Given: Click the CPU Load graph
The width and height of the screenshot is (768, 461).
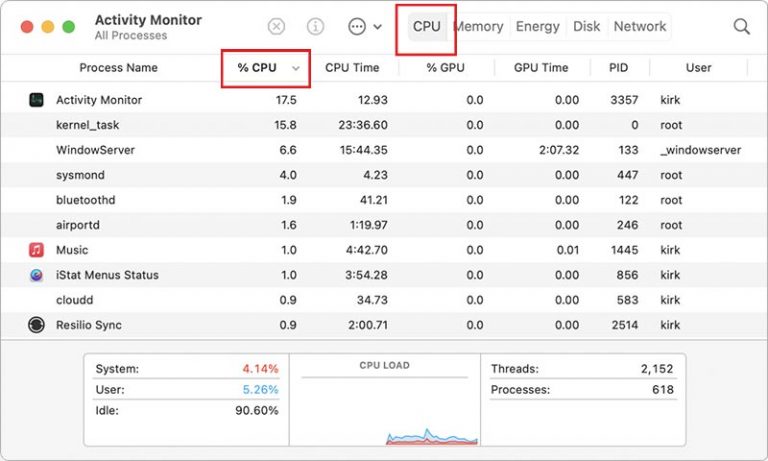Looking at the screenshot, I should [x=384, y=410].
